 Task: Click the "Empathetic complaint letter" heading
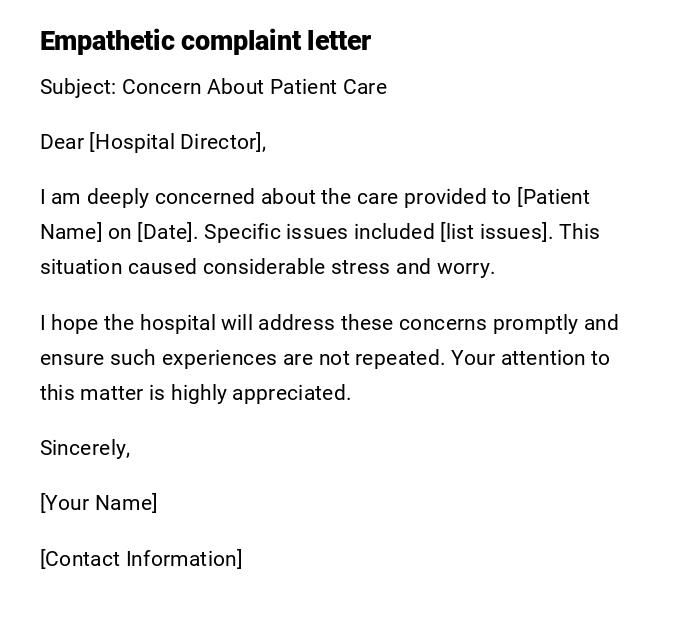[x=205, y=41]
